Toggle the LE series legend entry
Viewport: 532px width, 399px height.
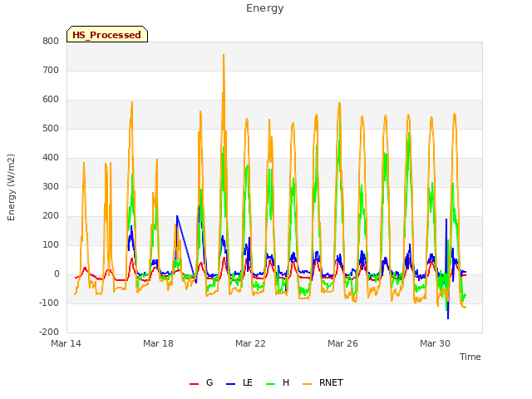(239, 382)
